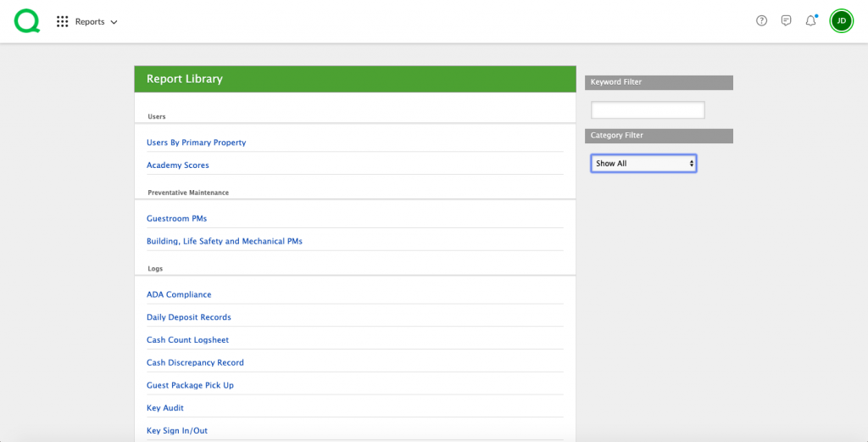
Task: Open the Key Audit log
Action: pos(164,408)
